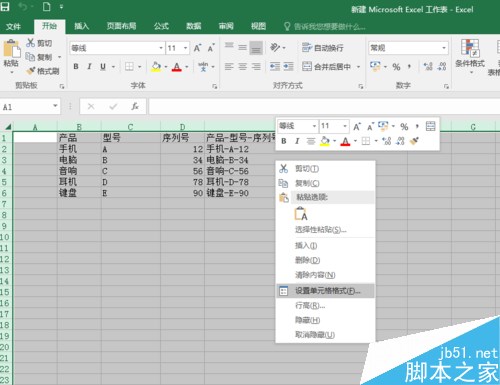Click the Select All corner triangle

tap(8, 127)
